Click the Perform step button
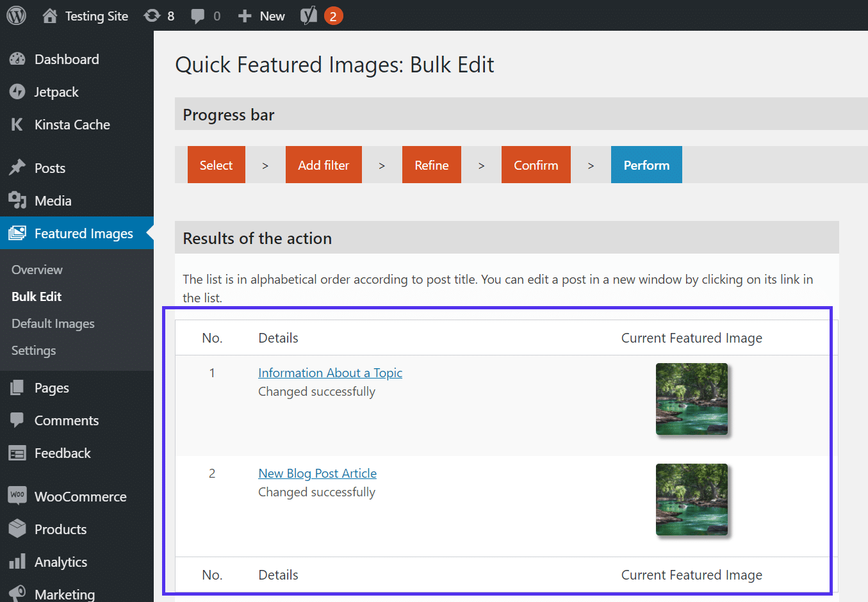Screen dimensions: 868x602 click(x=646, y=165)
